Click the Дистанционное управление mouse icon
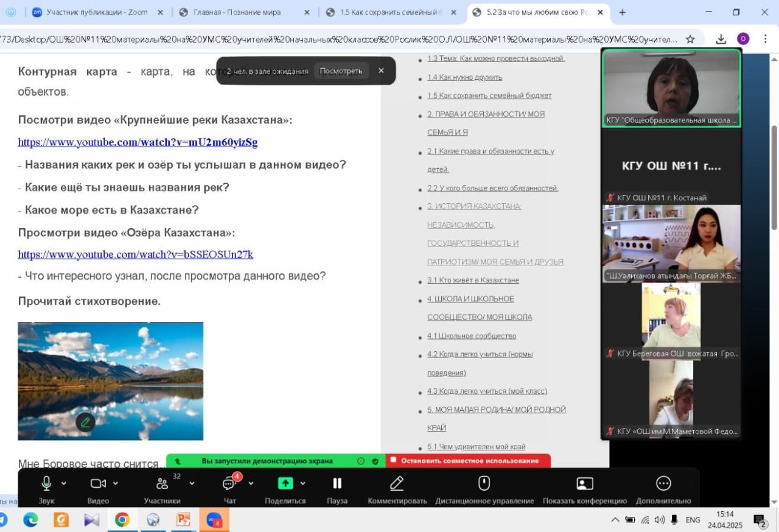 (484, 483)
